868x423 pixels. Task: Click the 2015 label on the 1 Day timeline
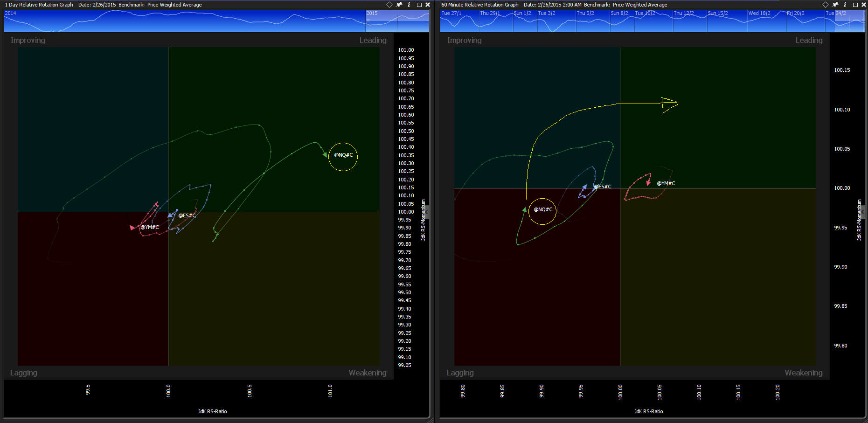click(x=372, y=13)
